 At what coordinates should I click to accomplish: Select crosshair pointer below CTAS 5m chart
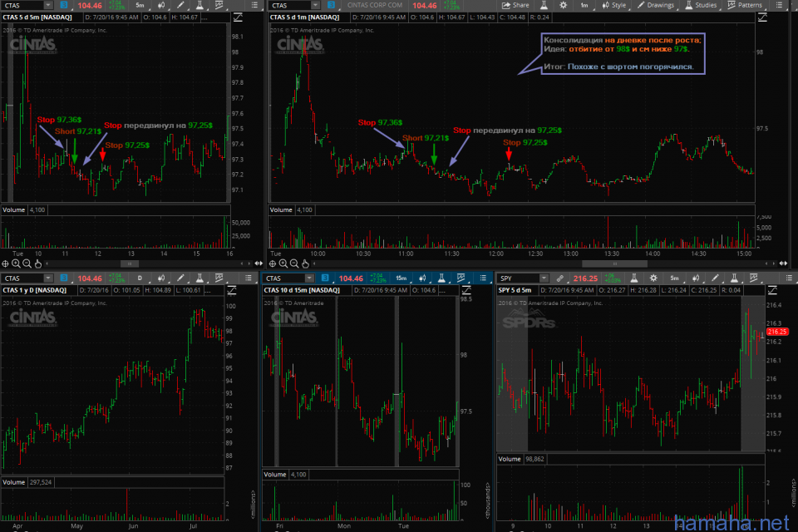[x=5, y=264]
